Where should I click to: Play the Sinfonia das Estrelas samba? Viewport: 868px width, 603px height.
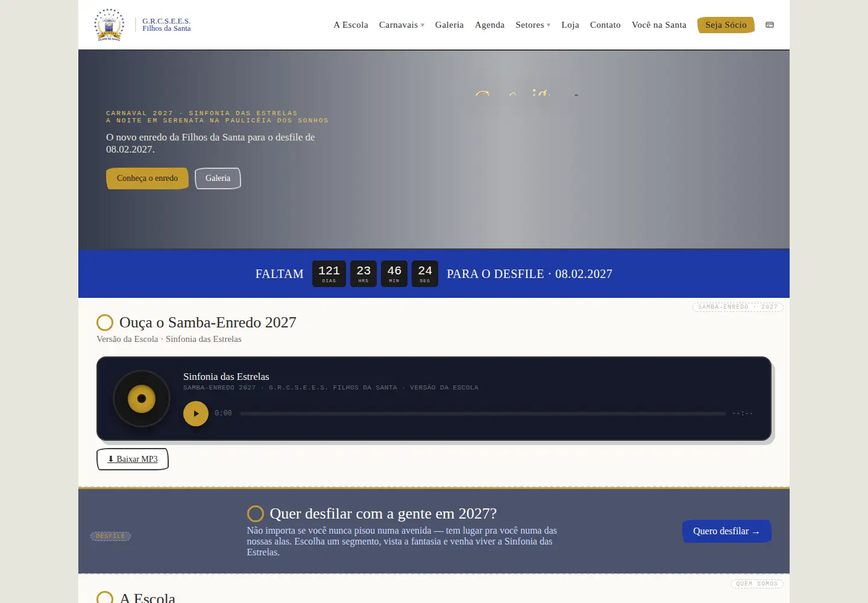click(x=196, y=414)
